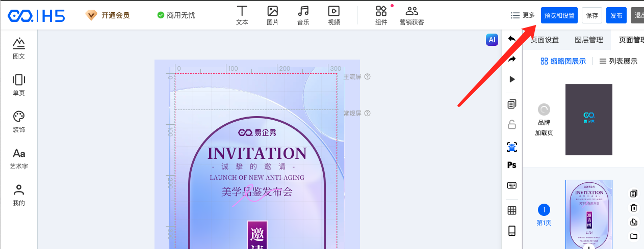Click the keyboard shortcuts icon

pyautogui.click(x=512, y=185)
